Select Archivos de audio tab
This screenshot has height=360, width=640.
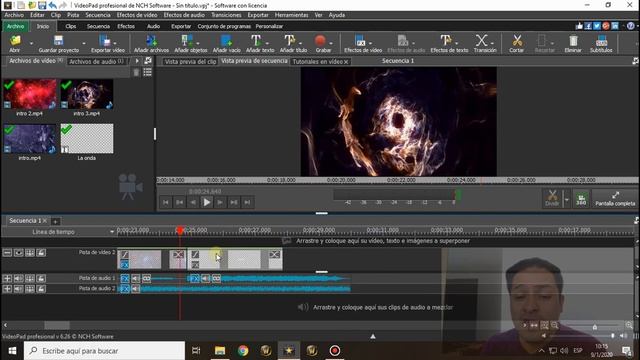(x=96, y=62)
